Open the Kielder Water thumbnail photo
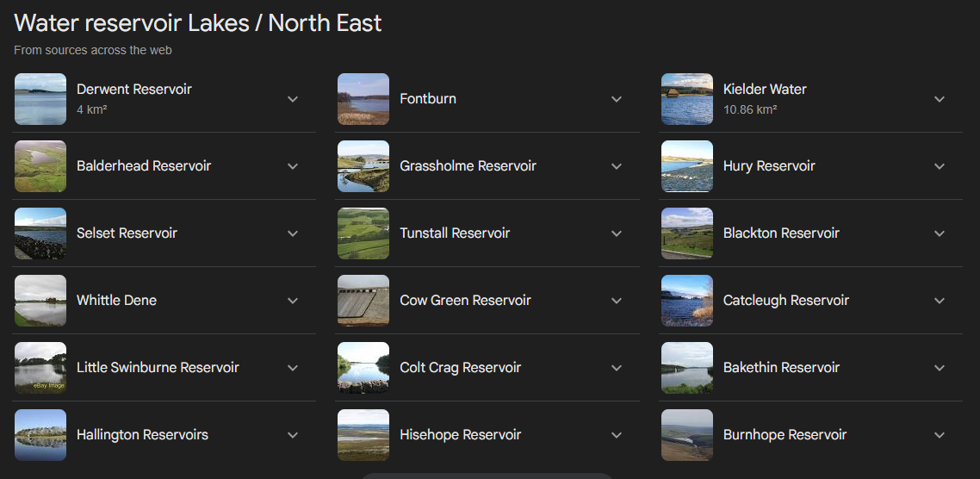Screen dimensions: 980x479 pos(687,99)
